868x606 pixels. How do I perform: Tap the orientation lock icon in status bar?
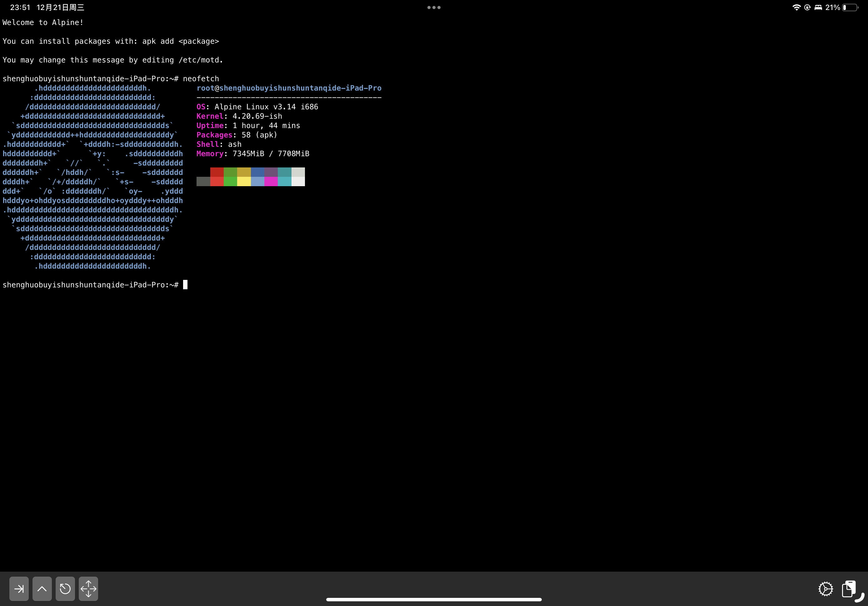807,7
